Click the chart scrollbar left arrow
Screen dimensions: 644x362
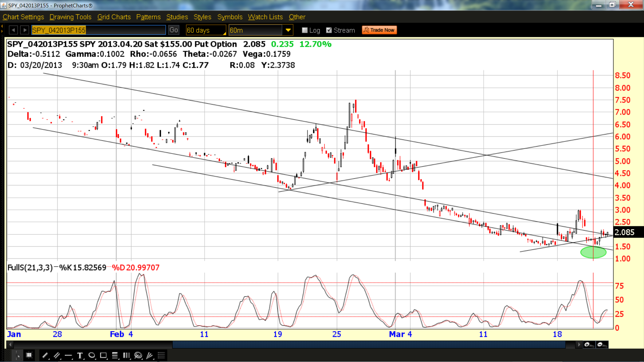[10, 345]
